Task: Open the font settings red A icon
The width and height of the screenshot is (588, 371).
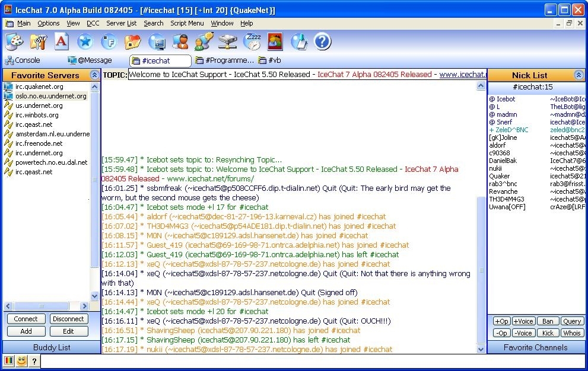Action: 62,41
